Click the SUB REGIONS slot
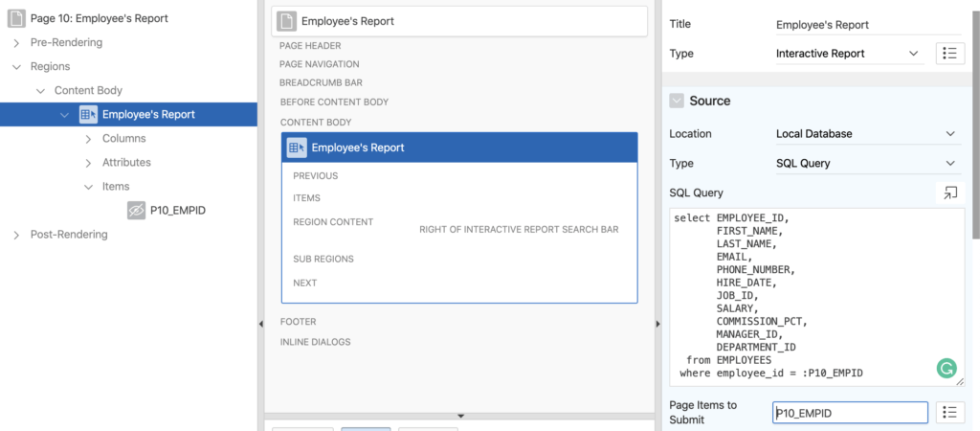This screenshot has height=431, width=980. tap(323, 259)
